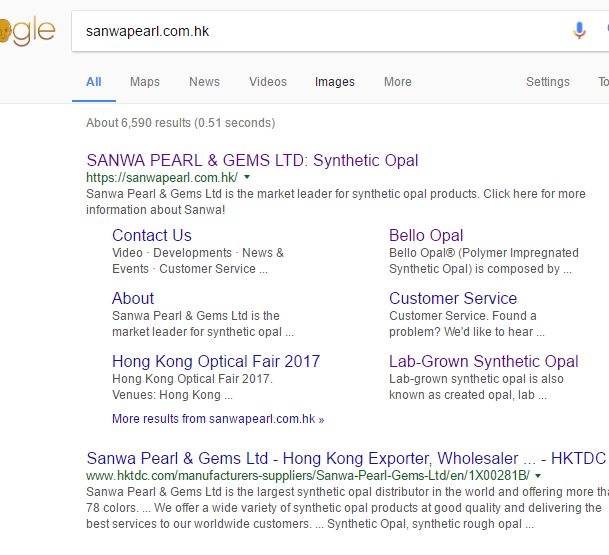Click the 'About 6,590 results' stats text
609x555 pixels.
point(181,123)
